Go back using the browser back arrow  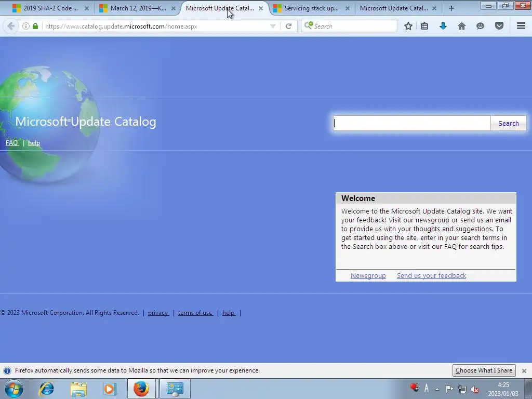(x=11, y=26)
